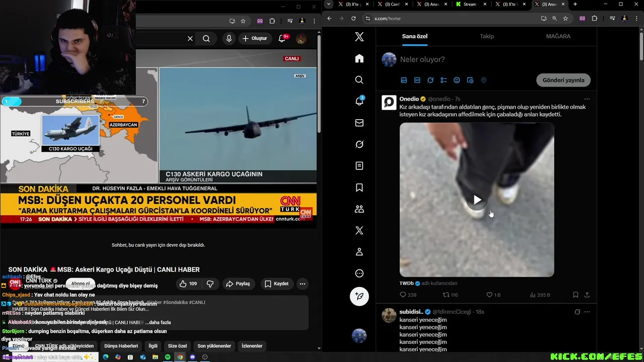Open Premium X icon in sidebar
The height and width of the screenshot is (362, 644).
[x=359, y=230]
